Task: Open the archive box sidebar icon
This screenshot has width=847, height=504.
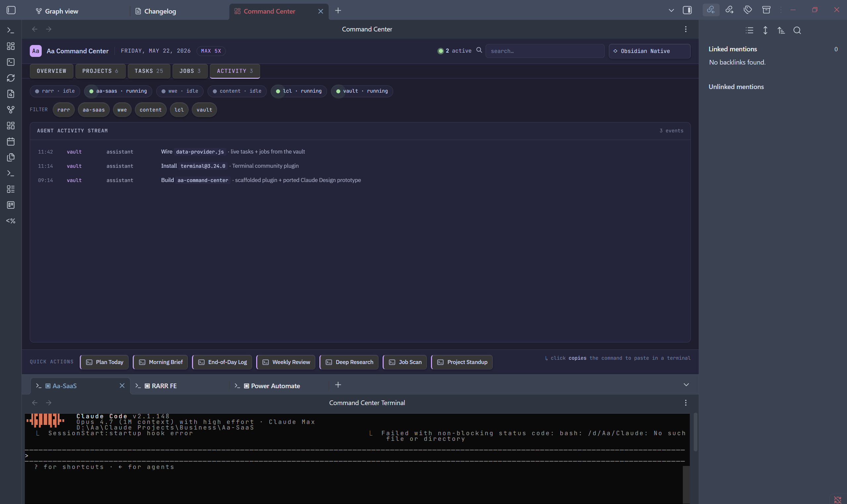Action: pos(766,10)
